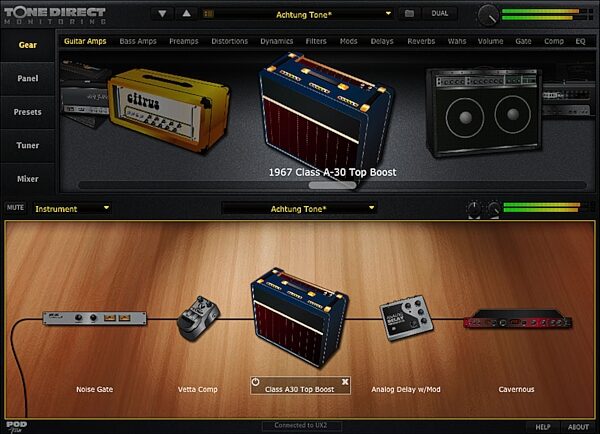The image size is (600, 434).
Task: Remove Class A30 Top Boost with X
Action: [345, 382]
